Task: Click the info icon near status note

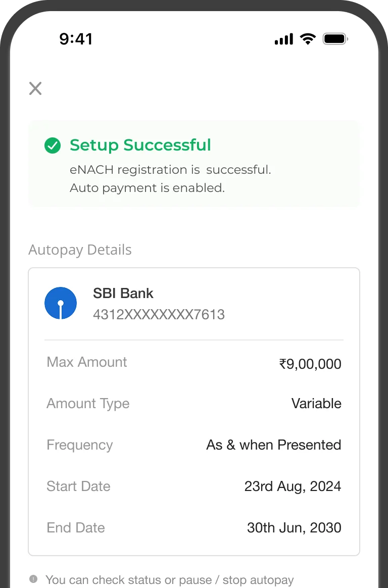Action: coord(33,579)
